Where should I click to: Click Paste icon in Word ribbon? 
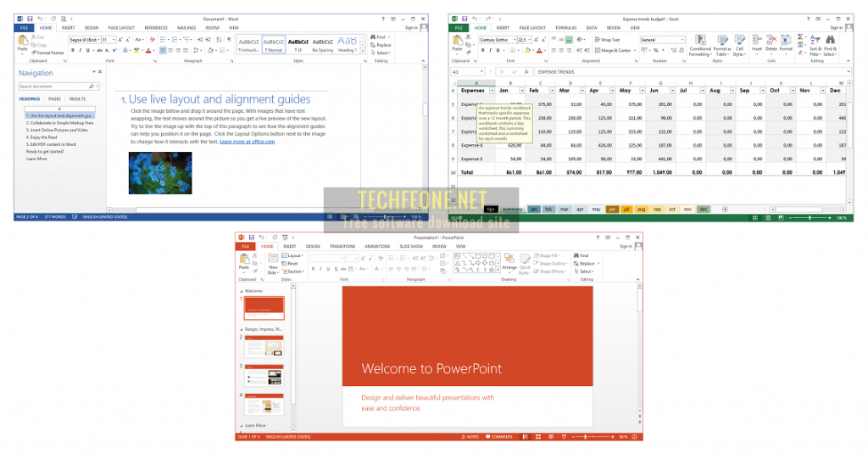(23, 42)
